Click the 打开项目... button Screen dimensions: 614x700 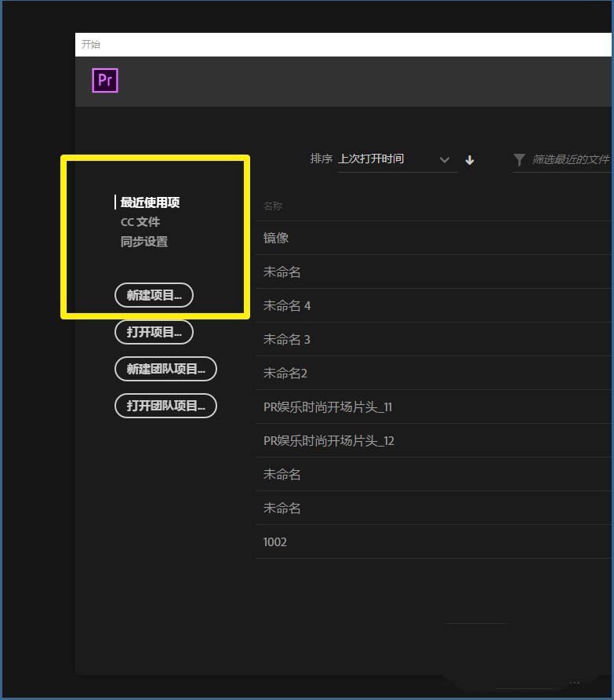(154, 332)
